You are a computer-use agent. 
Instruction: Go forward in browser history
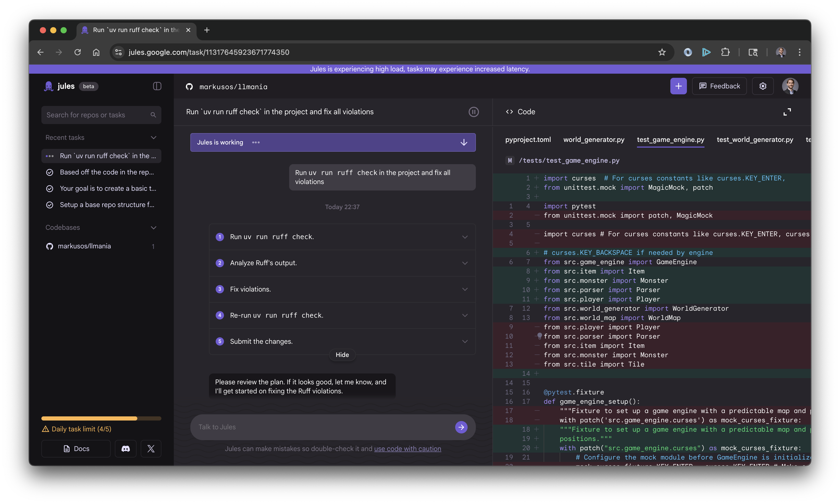[x=59, y=52]
